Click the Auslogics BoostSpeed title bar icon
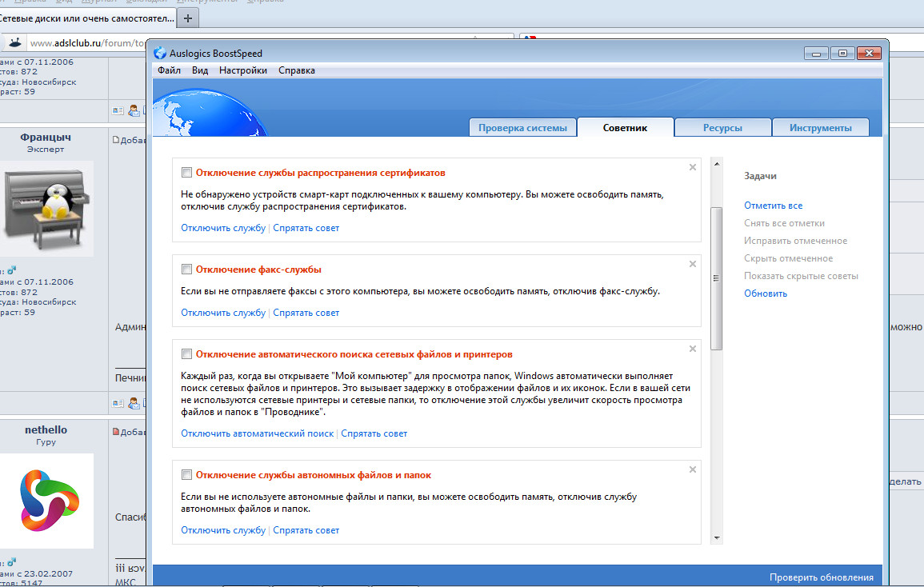Screen dimensions: 924x587 pyautogui.click(x=159, y=54)
